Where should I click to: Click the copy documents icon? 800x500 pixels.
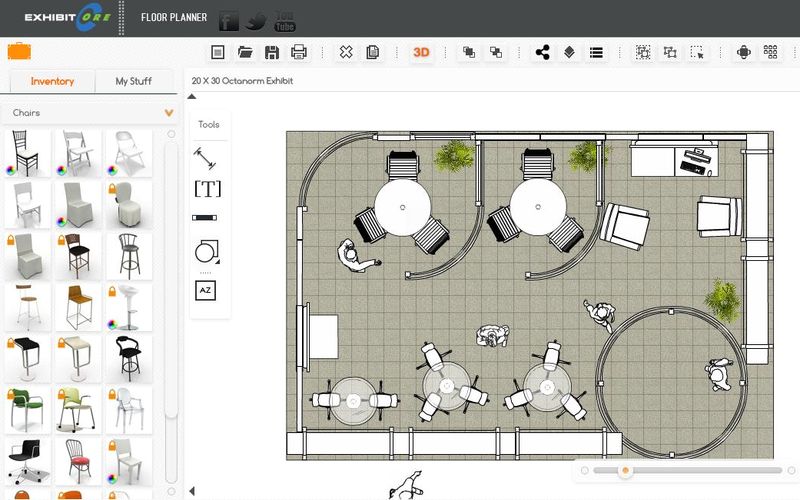372,52
